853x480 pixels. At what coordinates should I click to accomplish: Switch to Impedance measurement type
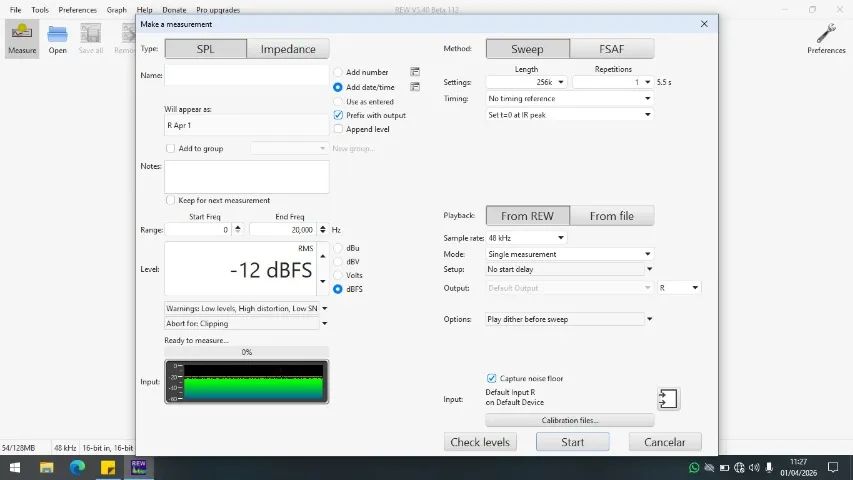288,49
